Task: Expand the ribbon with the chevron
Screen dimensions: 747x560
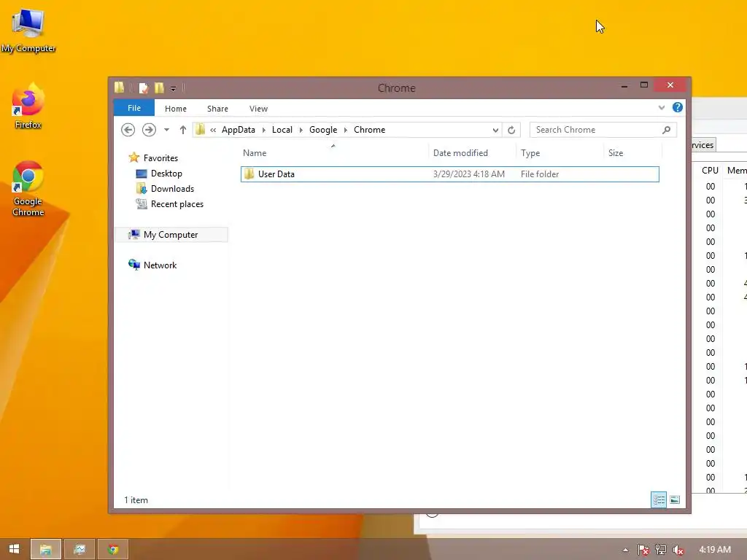Action: point(661,108)
